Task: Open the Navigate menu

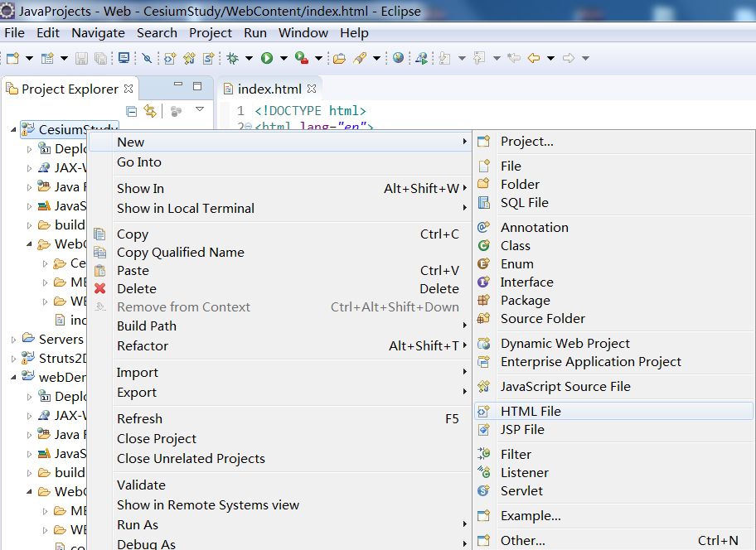Action: (99, 33)
